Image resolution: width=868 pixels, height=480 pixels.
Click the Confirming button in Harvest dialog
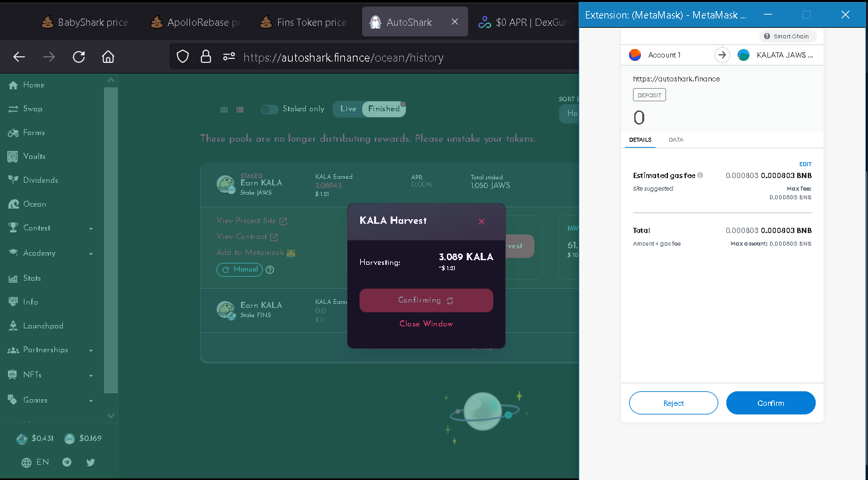[426, 301]
